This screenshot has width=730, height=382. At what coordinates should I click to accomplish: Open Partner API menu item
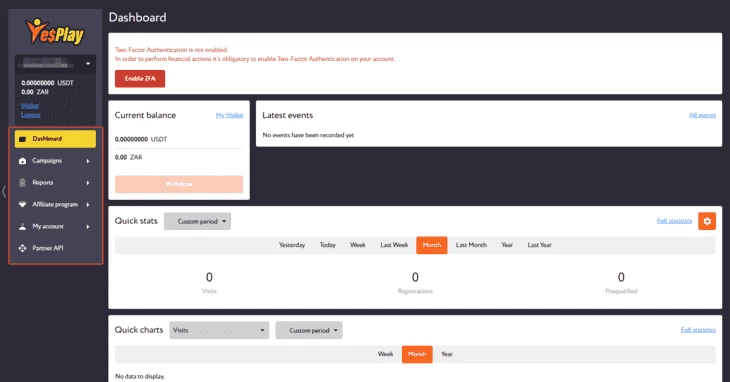[x=55, y=248]
